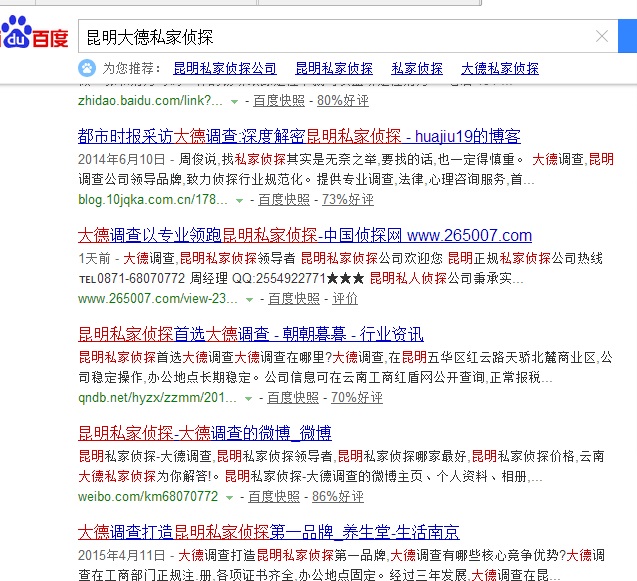
Task: Click 86%好评 rating link
Action: 338,496
